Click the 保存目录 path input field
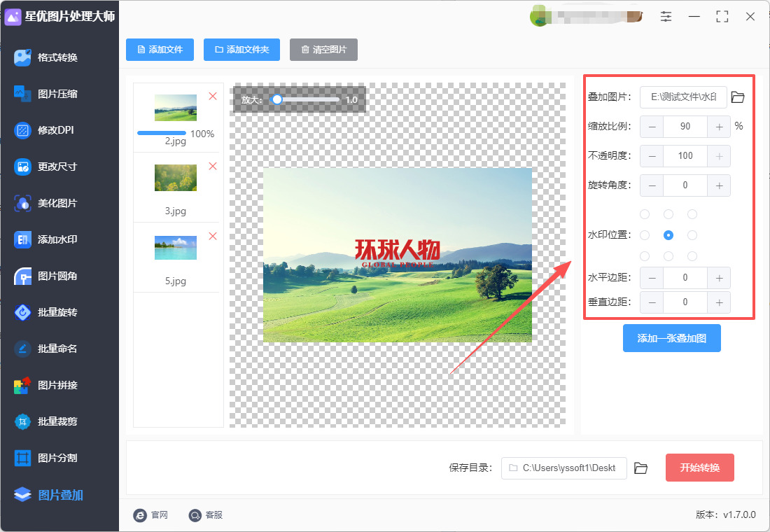 coord(563,468)
